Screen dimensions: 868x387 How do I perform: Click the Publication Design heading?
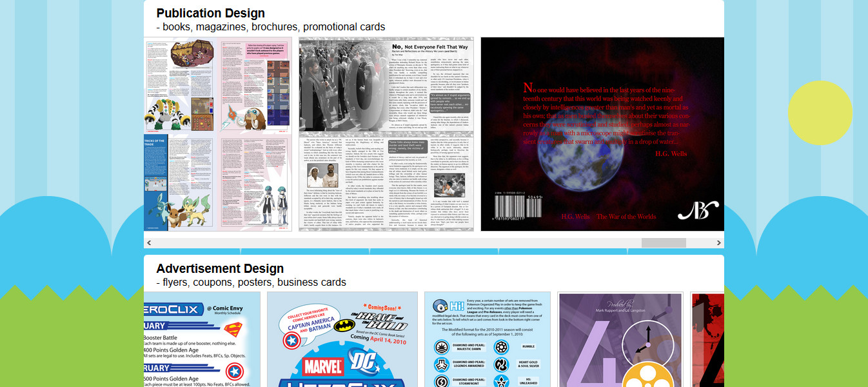(x=210, y=13)
